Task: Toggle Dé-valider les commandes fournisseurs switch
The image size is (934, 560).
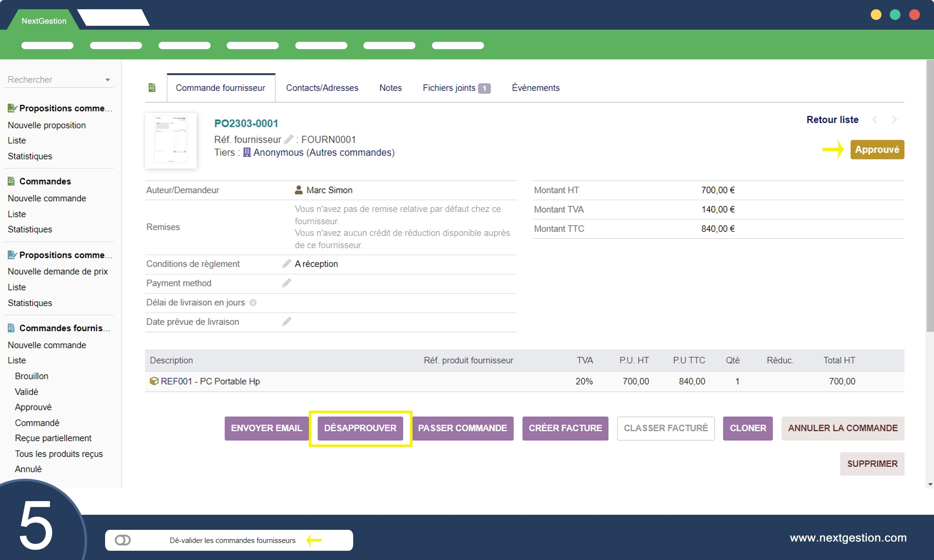Action: (123, 541)
